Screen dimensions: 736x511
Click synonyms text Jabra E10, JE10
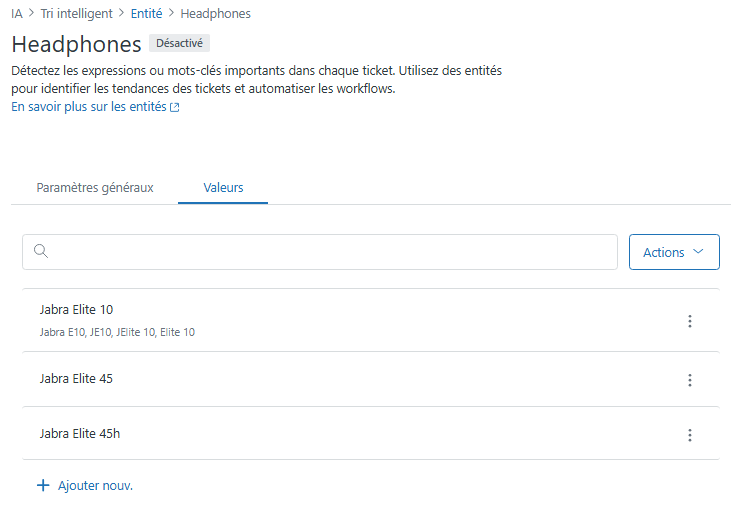76,332
